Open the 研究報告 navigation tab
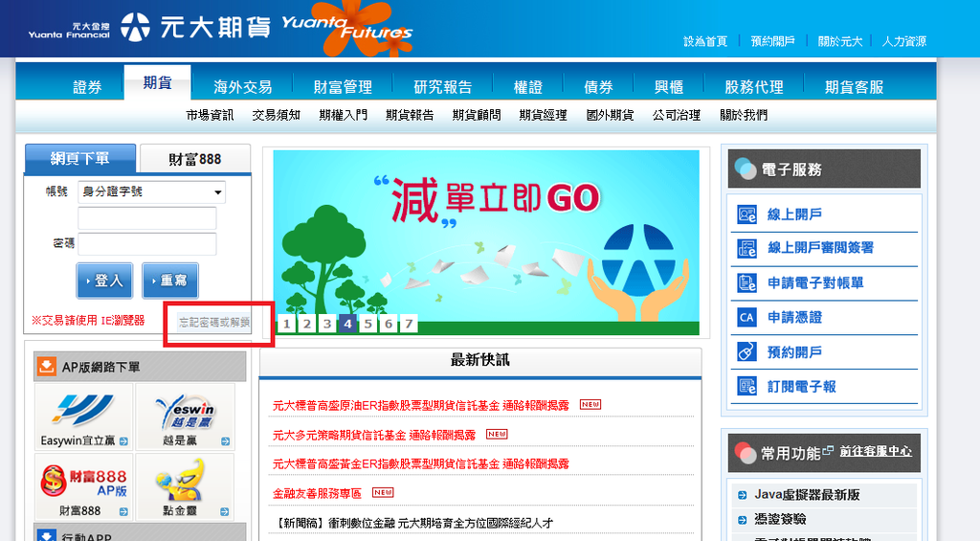The width and height of the screenshot is (980, 541). pos(442,87)
